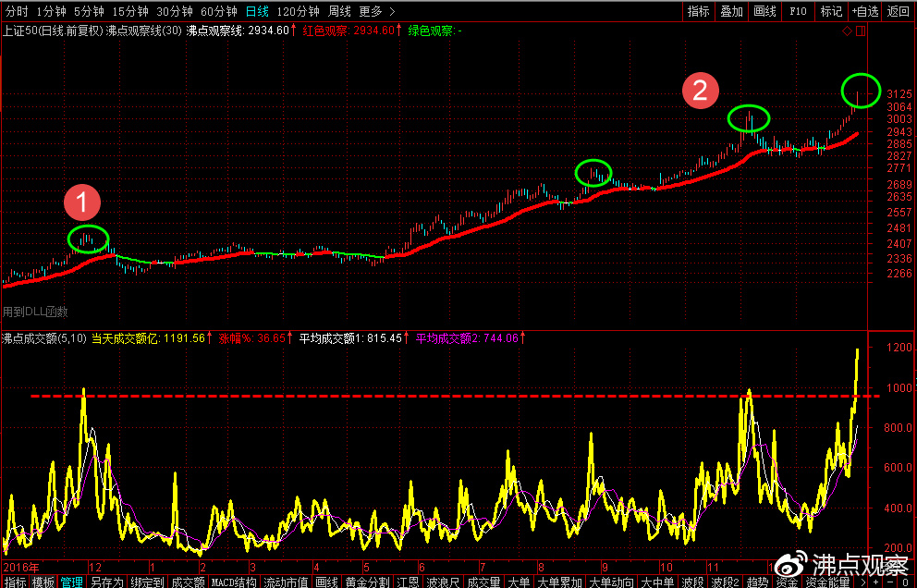This screenshot has height=588, width=917.
Task: Click the 另存为 save-as tab
Action: 107,582
